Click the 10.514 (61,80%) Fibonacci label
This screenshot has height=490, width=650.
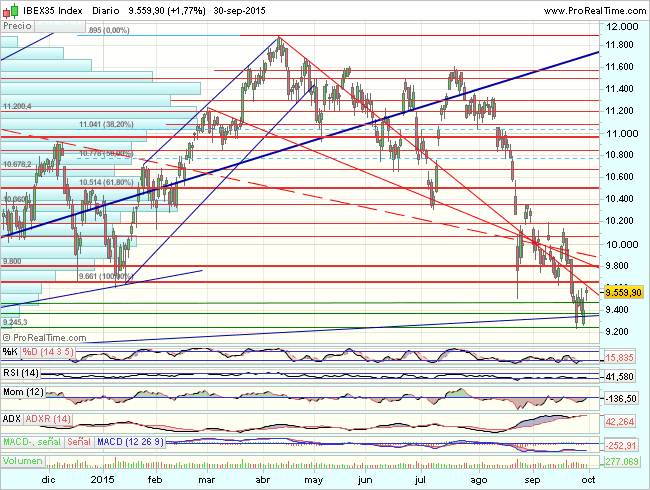coord(106,182)
